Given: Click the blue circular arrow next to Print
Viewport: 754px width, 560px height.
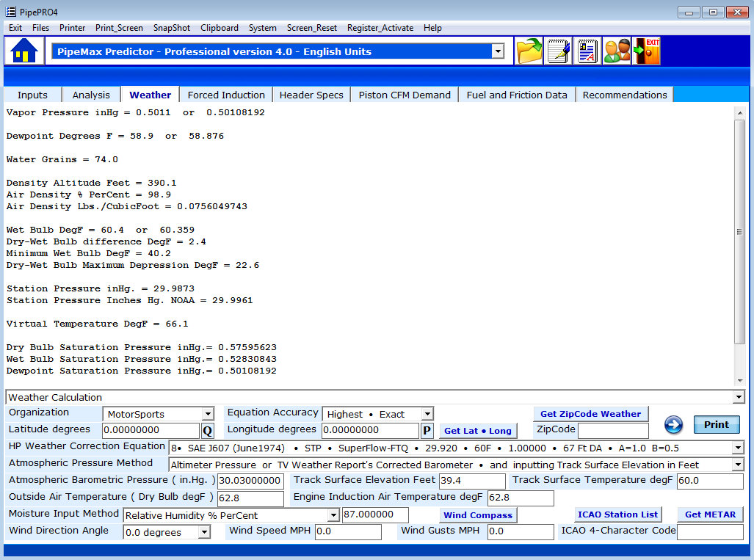Looking at the screenshot, I should coord(673,424).
